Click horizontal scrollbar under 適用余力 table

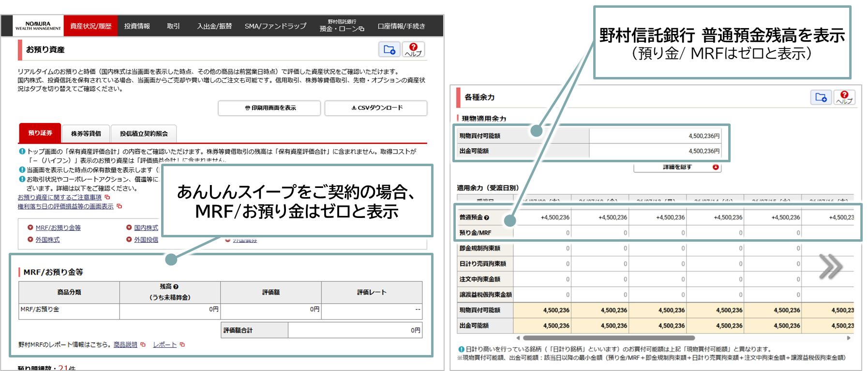click(609, 338)
